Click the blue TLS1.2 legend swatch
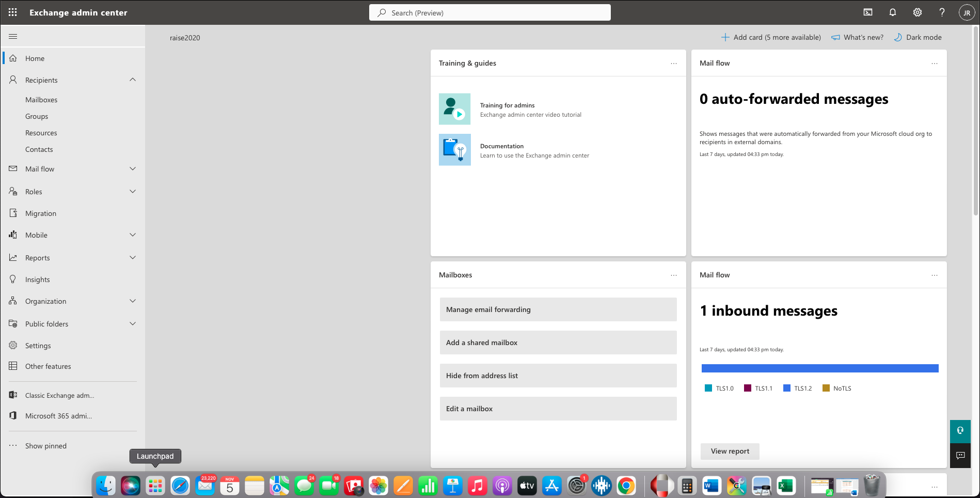The image size is (980, 498). click(786, 388)
